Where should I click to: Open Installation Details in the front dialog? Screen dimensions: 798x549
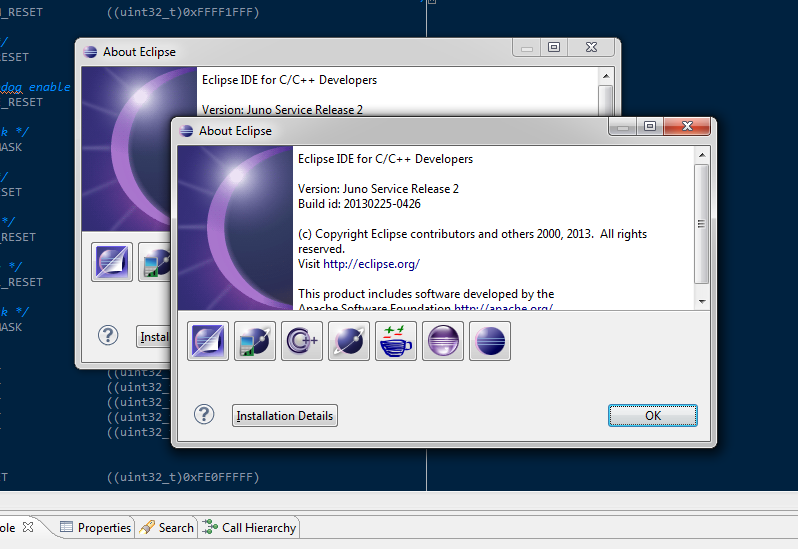(x=285, y=415)
